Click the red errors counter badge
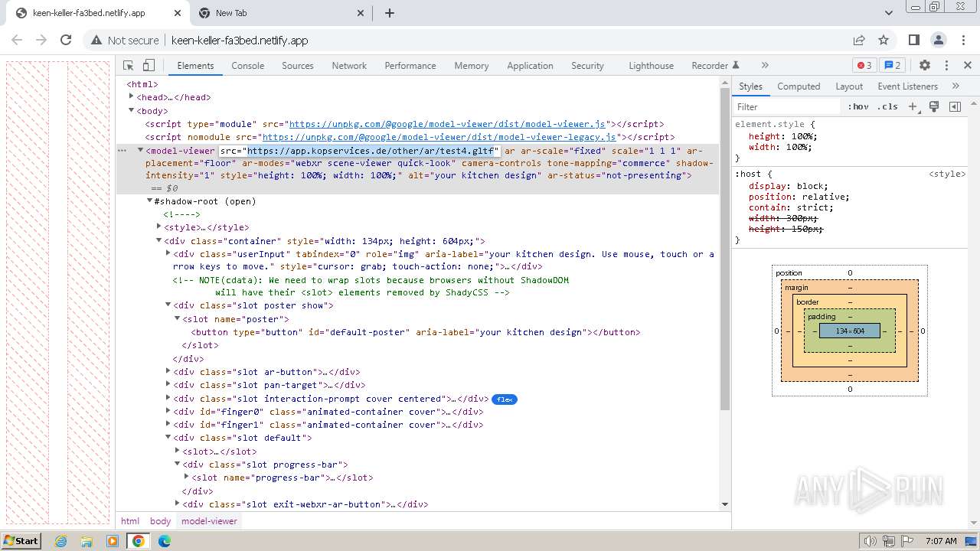This screenshot has width=980, height=551. 864,66
